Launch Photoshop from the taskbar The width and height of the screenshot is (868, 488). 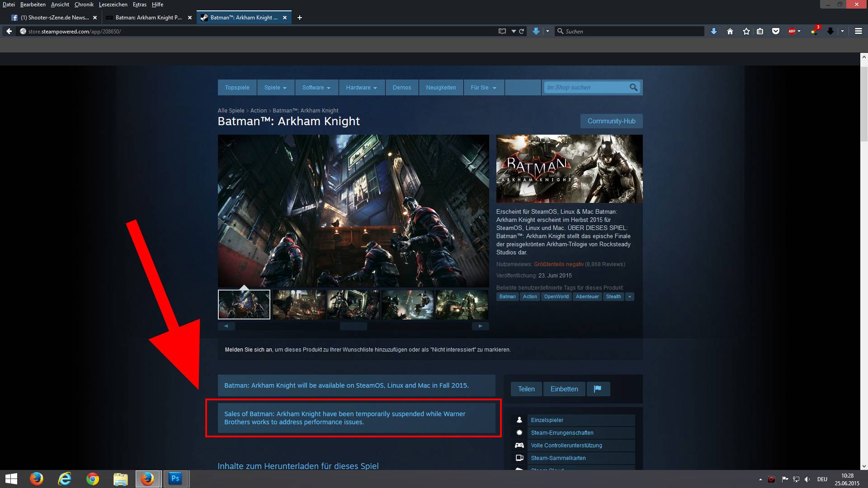click(175, 479)
